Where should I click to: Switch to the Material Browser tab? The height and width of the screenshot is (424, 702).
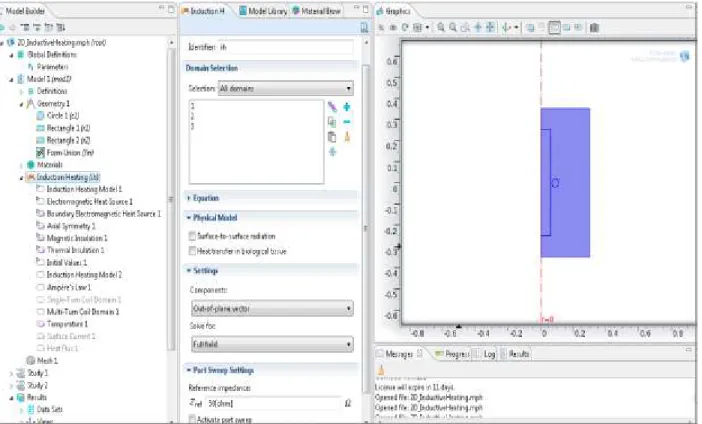point(317,11)
